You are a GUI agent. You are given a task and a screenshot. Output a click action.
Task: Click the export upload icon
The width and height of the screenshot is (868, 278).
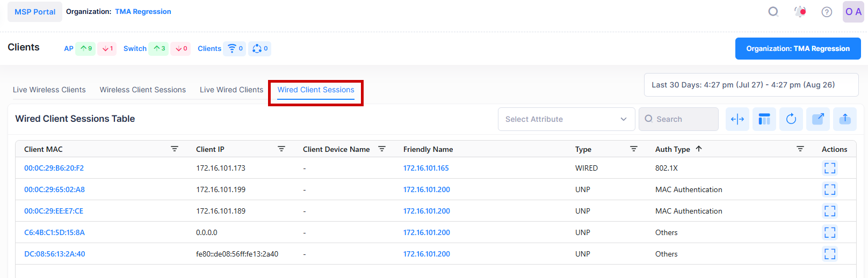[844, 119]
